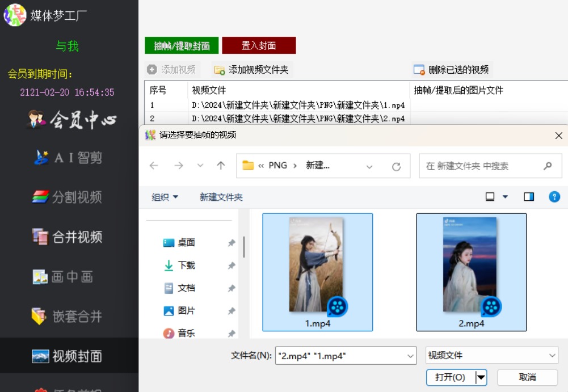
Task: Unpin 音乐 from quick access
Action: click(x=232, y=334)
